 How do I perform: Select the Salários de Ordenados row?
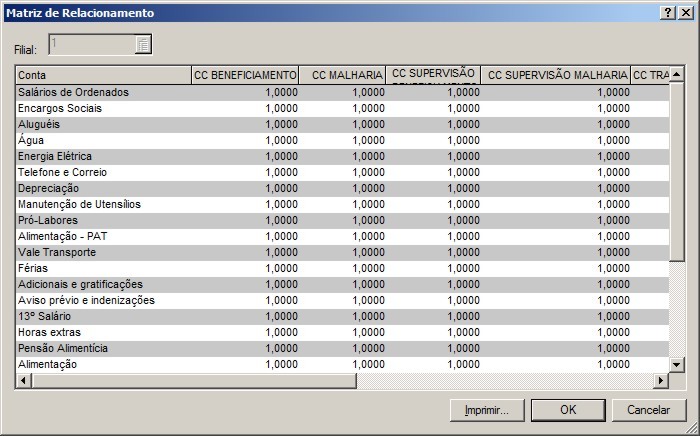pos(103,92)
